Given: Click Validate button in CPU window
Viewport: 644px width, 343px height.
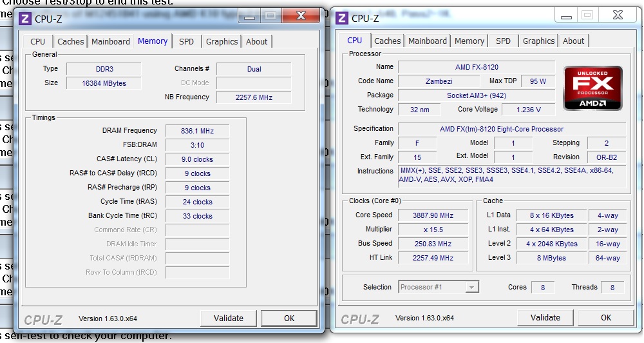Looking at the screenshot, I should point(545,317).
